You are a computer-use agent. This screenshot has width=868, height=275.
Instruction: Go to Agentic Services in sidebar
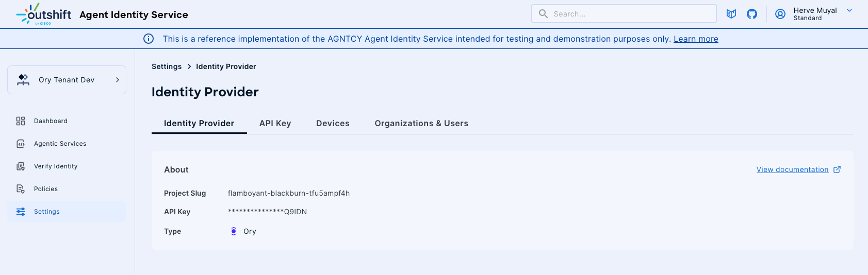[x=67, y=144]
